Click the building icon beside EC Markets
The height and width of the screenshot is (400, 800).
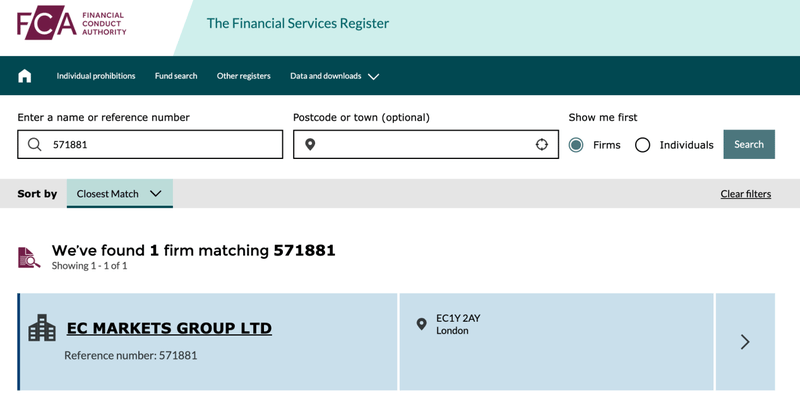click(x=42, y=328)
